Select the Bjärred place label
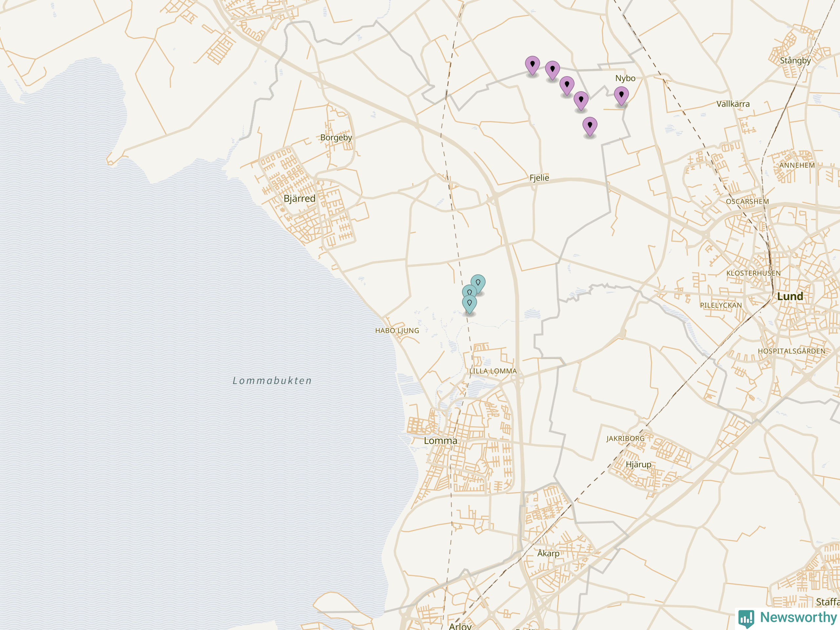This screenshot has height=630, width=840. click(300, 199)
